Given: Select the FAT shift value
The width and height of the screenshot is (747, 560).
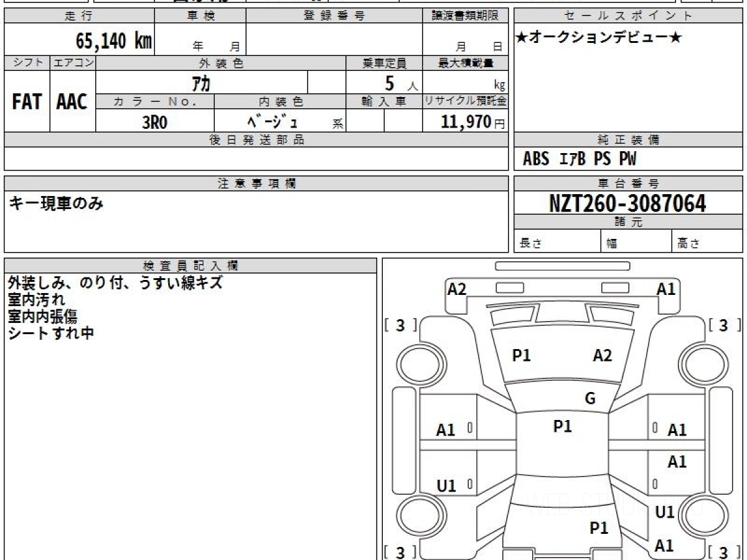Looking at the screenshot, I should point(27,102).
